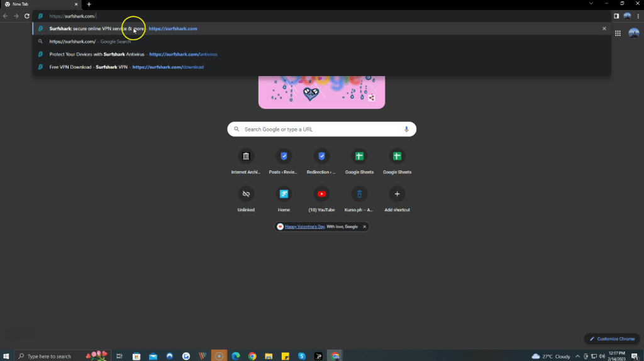Click the address bar containing https://surfshark.com/
644x361 pixels.
pyautogui.click(x=321, y=16)
